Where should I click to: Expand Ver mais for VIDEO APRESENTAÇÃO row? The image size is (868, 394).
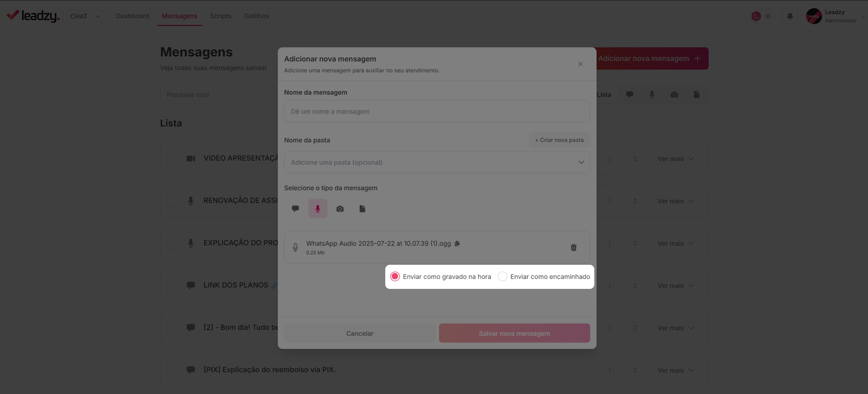pos(676,159)
